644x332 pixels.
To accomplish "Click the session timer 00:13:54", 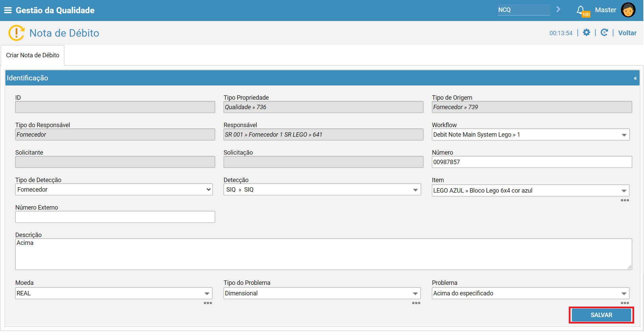I will click(x=561, y=33).
